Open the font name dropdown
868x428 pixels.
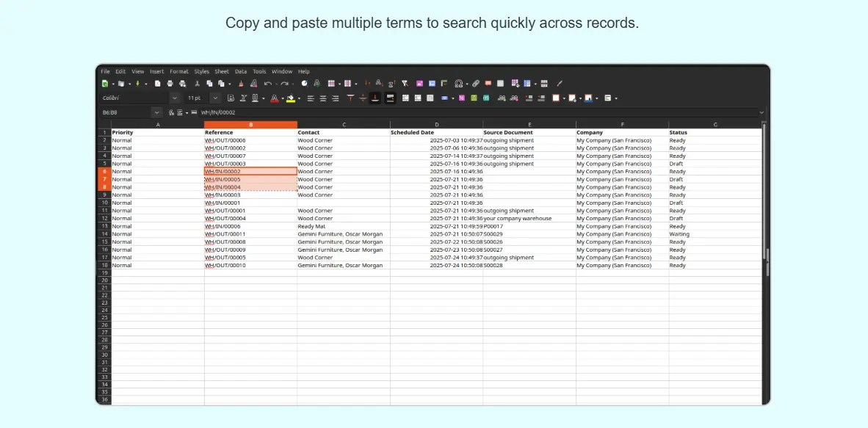coord(175,98)
